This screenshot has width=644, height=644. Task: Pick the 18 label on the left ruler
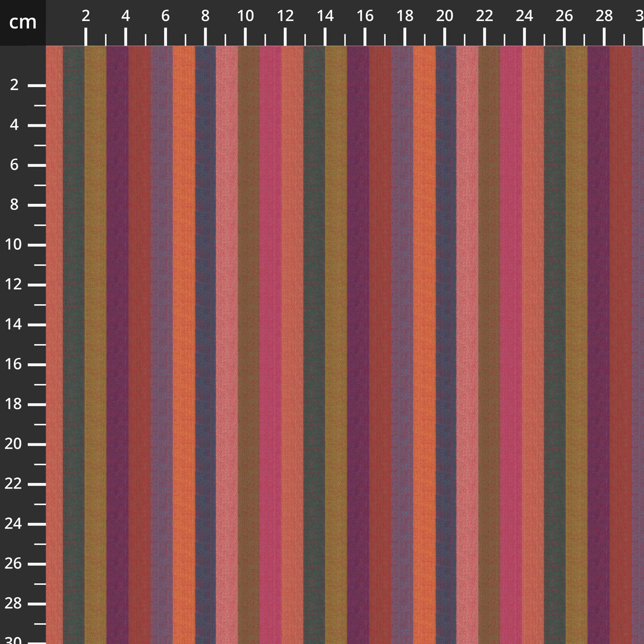[x=13, y=404]
